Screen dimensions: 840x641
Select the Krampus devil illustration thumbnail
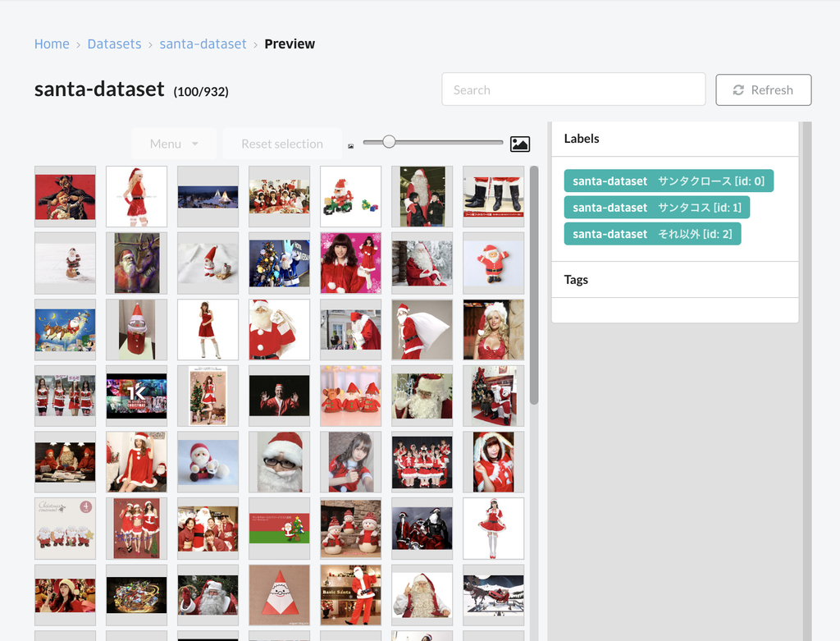pyautogui.click(x=66, y=197)
